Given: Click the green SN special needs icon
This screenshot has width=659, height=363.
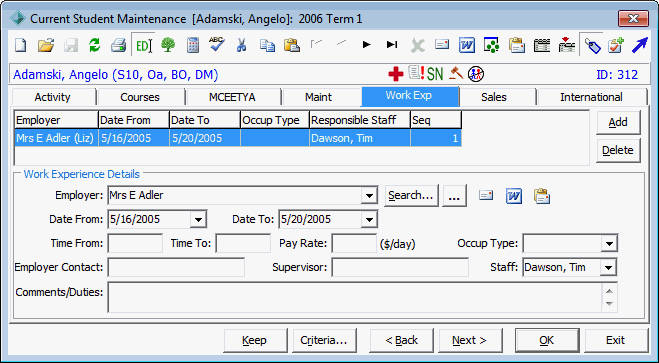Looking at the screenshot, I should [x=435, y=74].
